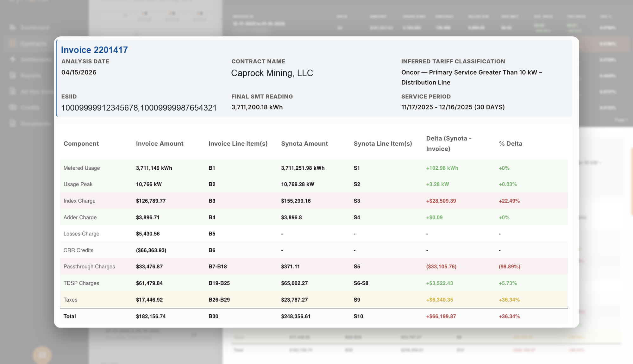Click the ESIID number value

click(139, 108)
